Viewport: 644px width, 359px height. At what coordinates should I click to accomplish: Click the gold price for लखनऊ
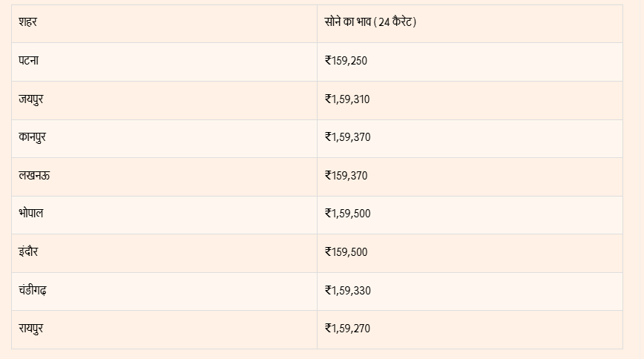click(346, 176)
